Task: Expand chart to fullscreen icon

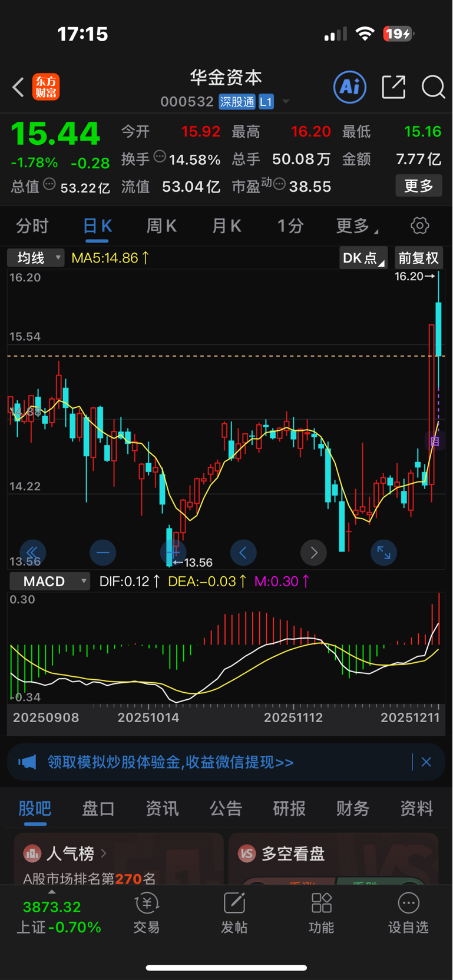Action: tap(383, 552)
